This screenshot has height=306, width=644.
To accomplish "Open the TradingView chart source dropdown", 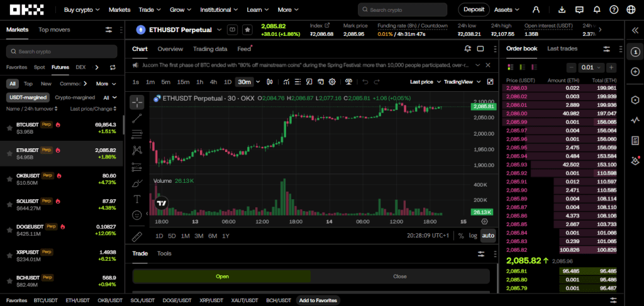I will [462, 82].
